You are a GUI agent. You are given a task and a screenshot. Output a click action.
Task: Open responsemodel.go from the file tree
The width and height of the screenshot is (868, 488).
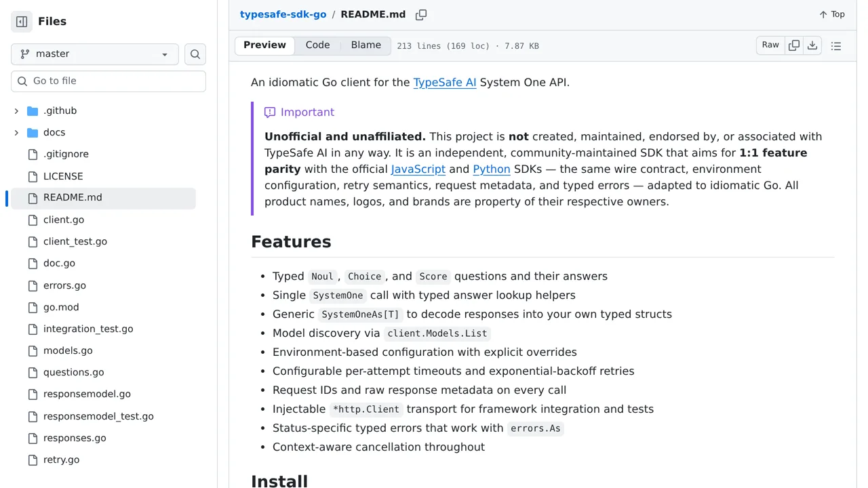coord(87,394)
